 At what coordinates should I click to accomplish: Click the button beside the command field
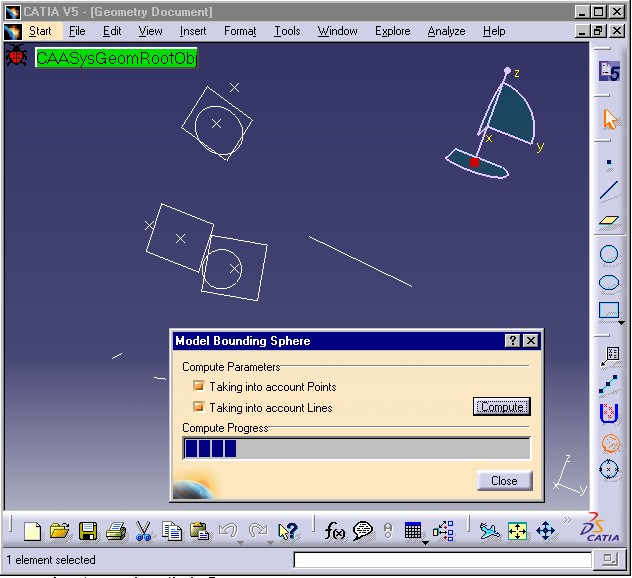609,559
